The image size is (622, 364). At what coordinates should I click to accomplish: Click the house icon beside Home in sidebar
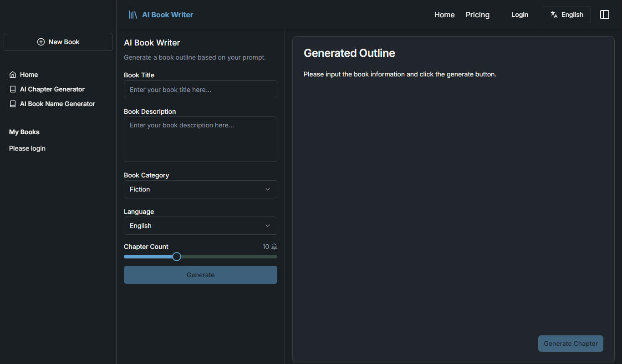[13, 75]
